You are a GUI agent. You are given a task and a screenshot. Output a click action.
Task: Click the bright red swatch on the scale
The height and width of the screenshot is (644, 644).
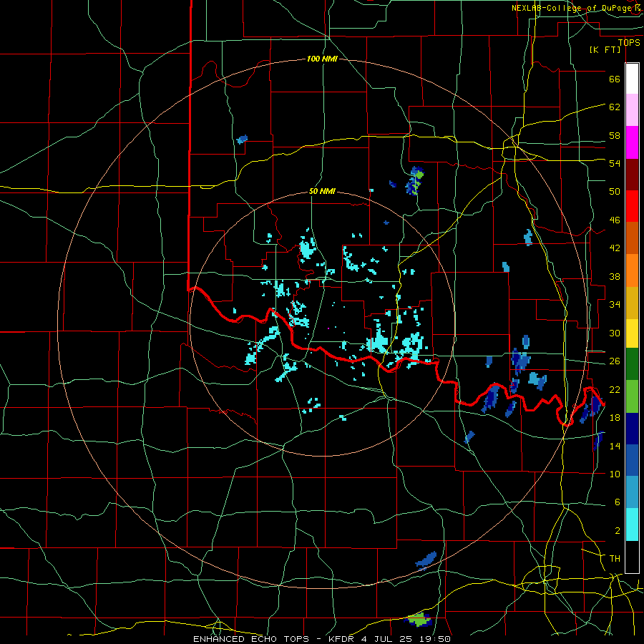click(x=632, y=206)
